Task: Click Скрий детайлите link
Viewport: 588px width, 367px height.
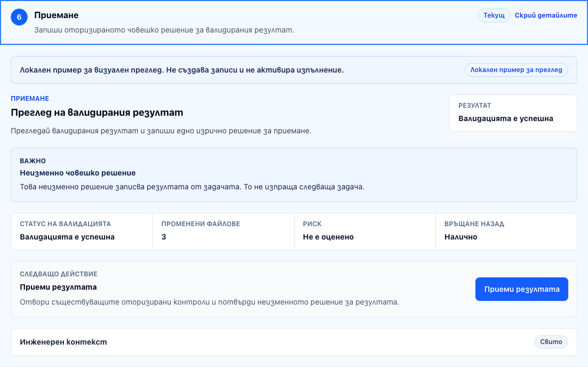Action: point(546,15)
